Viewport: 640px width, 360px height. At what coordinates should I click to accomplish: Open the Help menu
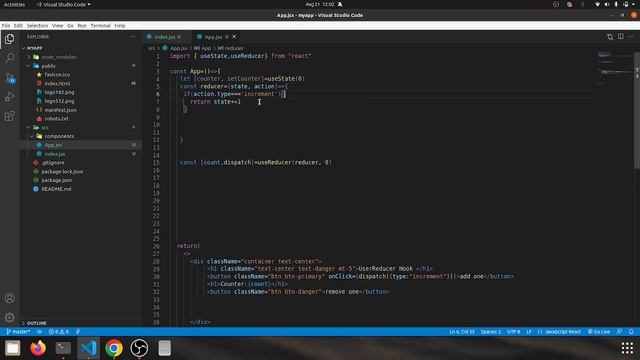click(120, 25)
